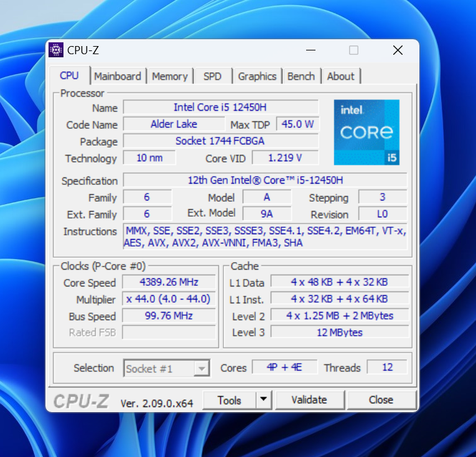Click the Intel Core i5 logo badge
The width and height of the screenshot is (476, 457).
point(366,133)
